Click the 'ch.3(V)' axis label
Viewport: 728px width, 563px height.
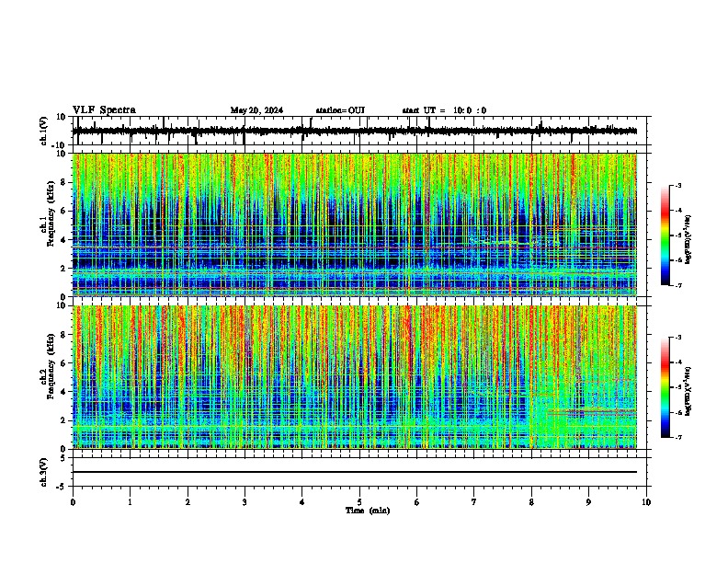point(44,472)
